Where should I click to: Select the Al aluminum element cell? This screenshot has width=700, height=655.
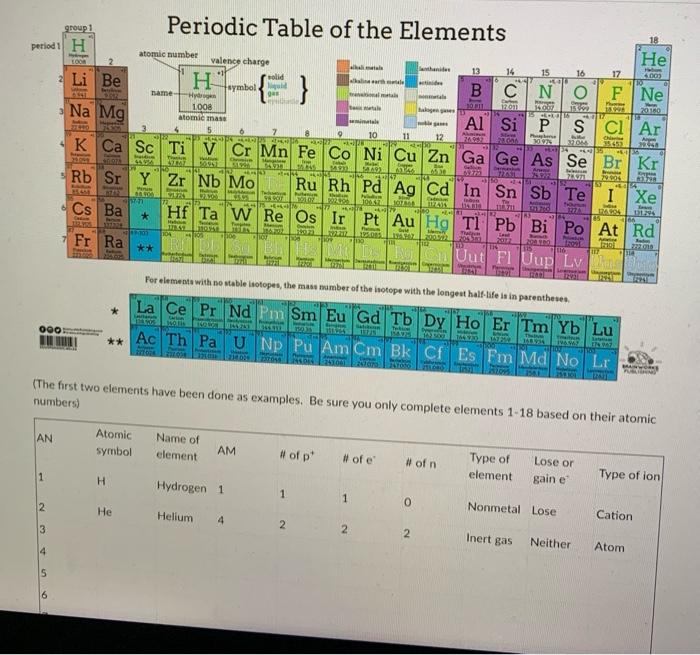[x=474, y=127]
